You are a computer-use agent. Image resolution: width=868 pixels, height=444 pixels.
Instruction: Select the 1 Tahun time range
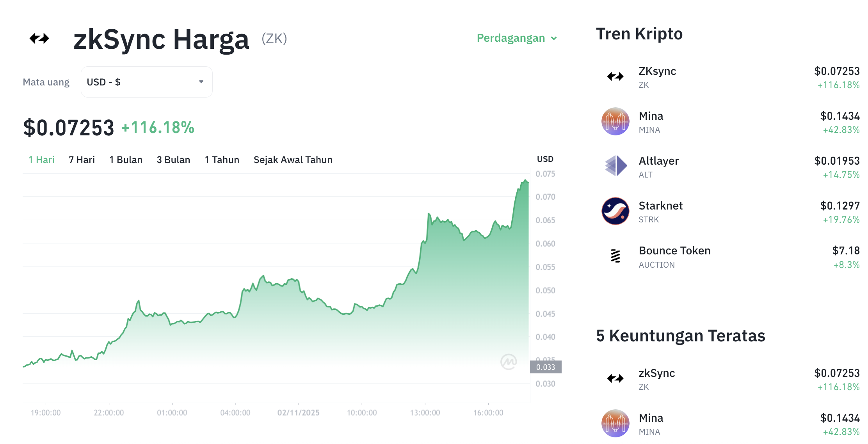point(222,159)
